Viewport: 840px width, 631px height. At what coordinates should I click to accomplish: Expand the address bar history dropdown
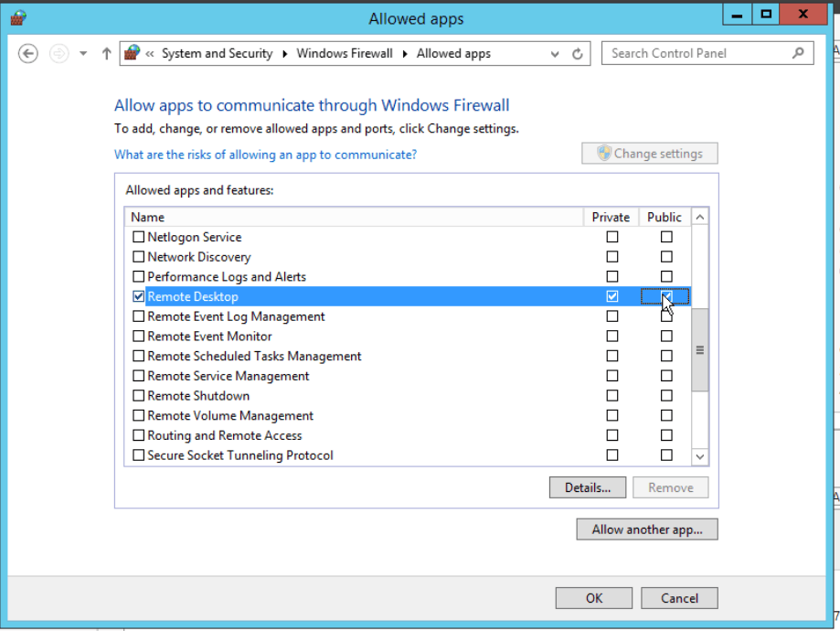point(555,54)
